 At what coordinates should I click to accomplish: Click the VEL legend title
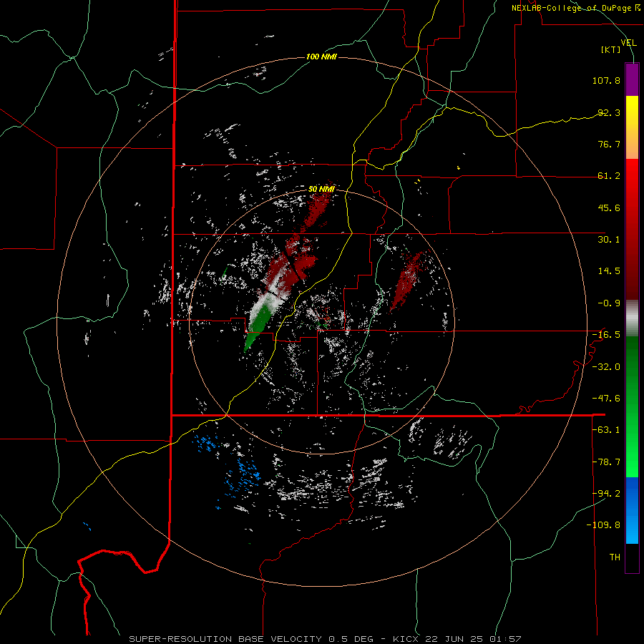tap(628, 42)
